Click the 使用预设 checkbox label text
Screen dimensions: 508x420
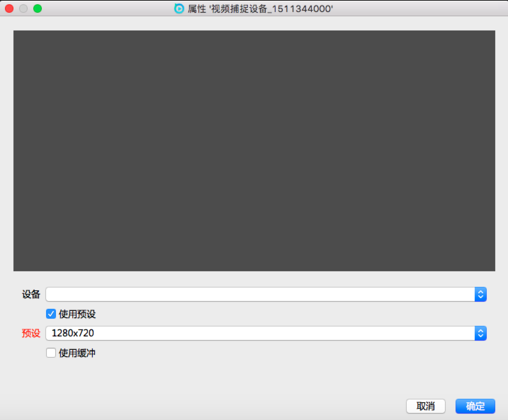coord(77,314)
